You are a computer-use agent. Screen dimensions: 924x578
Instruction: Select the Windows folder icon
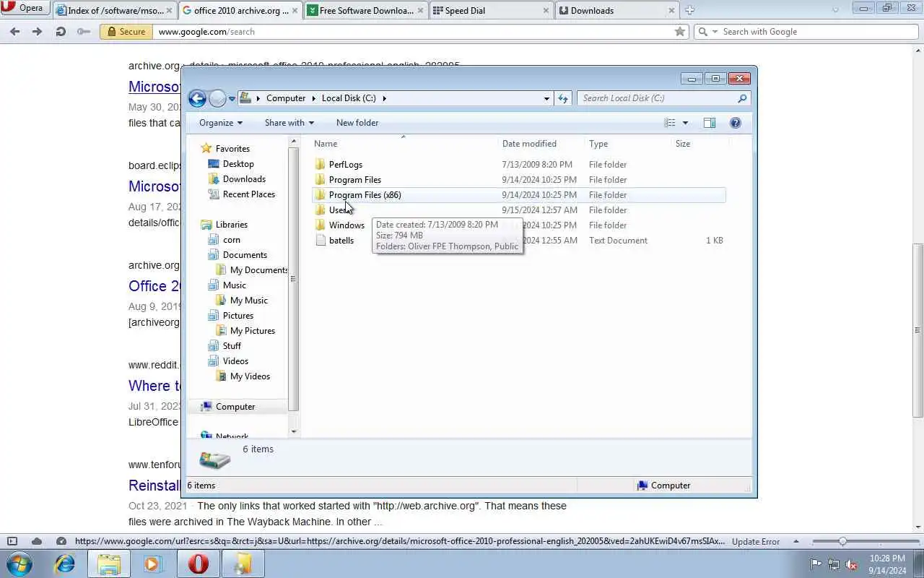321,225
